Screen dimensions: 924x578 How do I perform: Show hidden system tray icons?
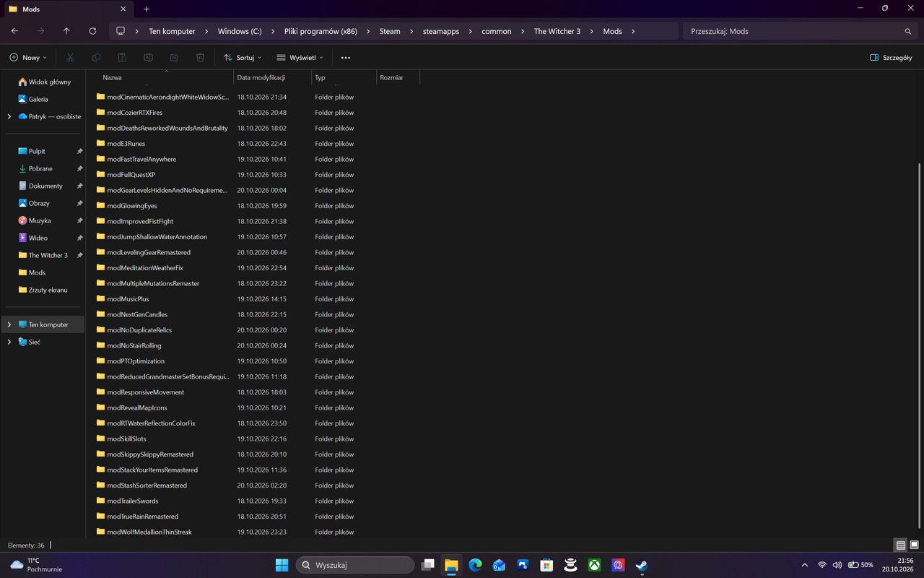click(x=805, y=565)
